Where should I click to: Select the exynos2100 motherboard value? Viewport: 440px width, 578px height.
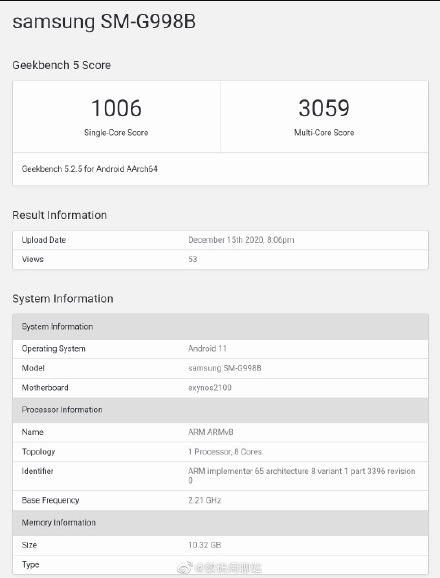pos(210,388)
